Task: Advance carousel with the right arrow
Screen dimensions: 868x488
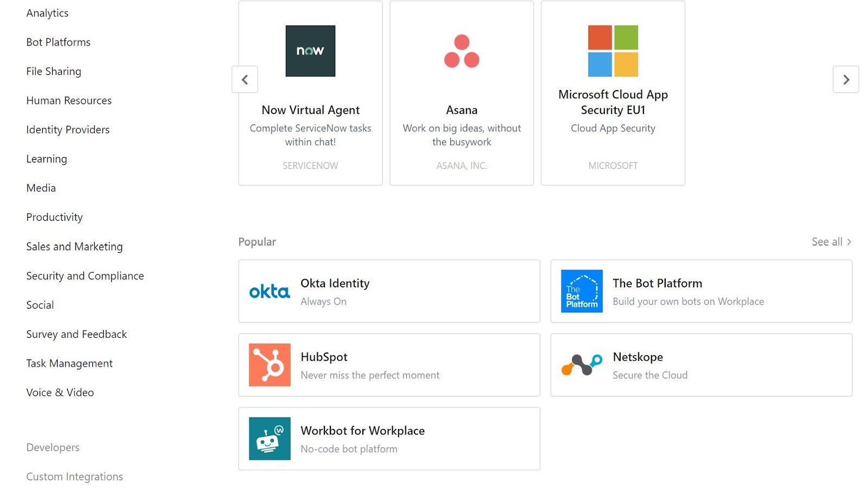Action: (x=846, y=80)
